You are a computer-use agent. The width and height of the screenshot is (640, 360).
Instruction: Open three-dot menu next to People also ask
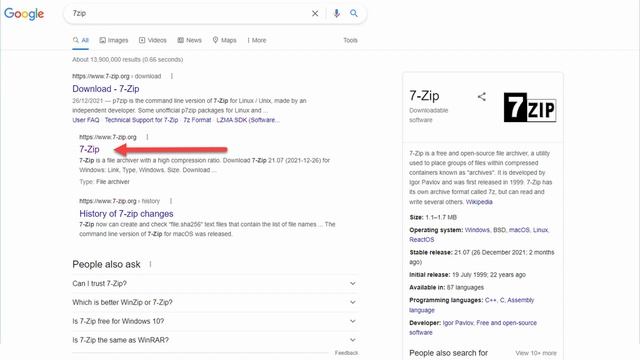(150, 264)
